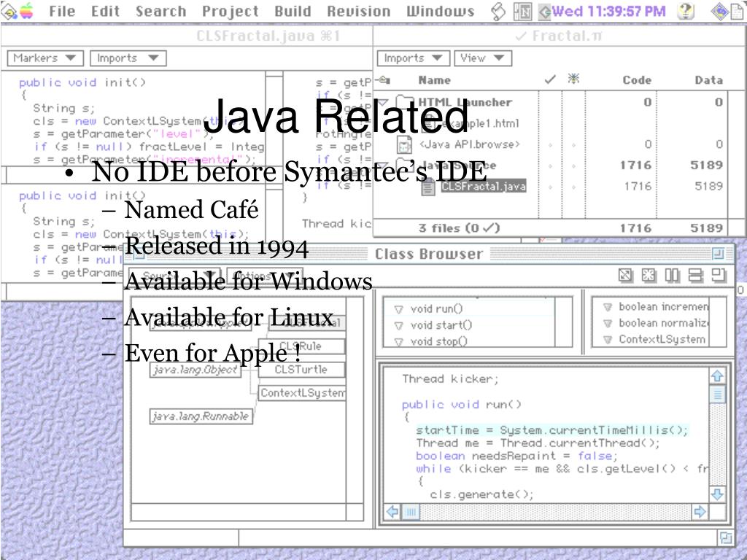Image resolution: width=747 pixels, height=560 pixels.
Task: Click the overlapping-panes layout icon in Class Browser
Action: (719, 275)
